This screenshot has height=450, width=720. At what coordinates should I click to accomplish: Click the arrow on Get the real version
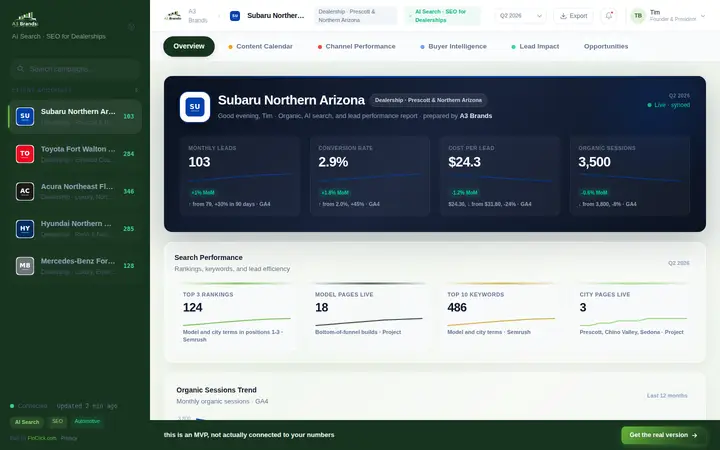[x=694, y=435]
